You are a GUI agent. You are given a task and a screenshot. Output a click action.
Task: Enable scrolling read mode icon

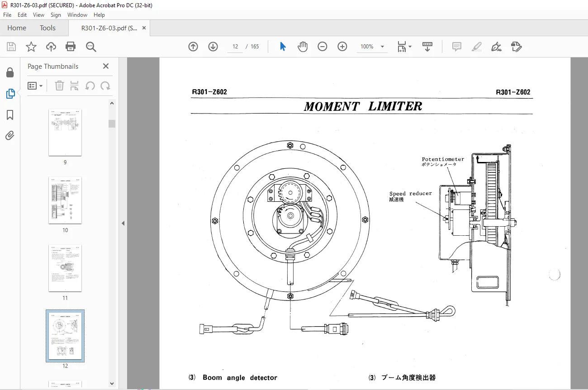(x=427, y=47)
